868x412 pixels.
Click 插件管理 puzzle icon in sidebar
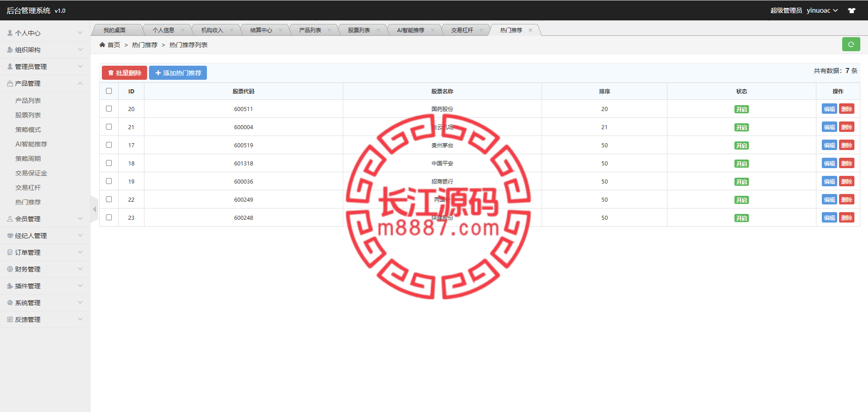tap(10, 286)
